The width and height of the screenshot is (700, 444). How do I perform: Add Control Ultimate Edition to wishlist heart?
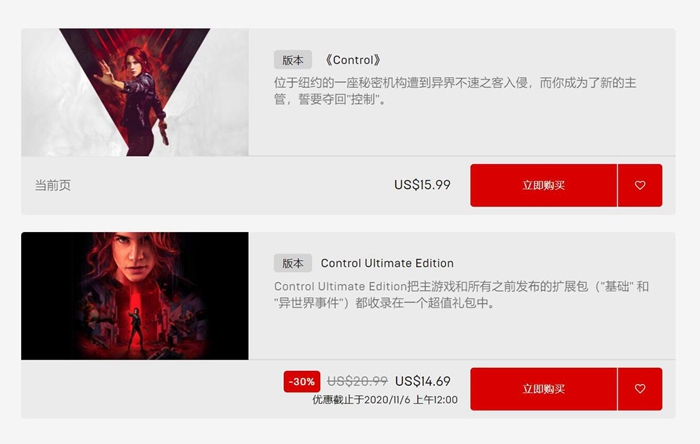(640, 389)
